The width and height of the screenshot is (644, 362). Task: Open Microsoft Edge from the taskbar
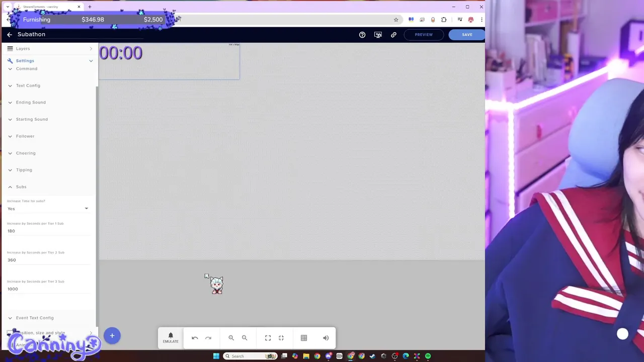[406, 356]
